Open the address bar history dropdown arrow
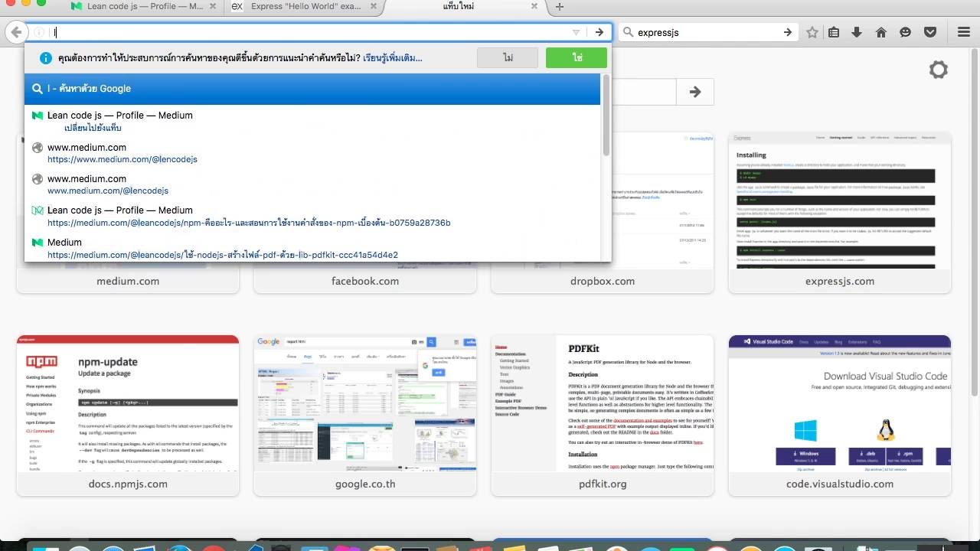This screenshot has width=980, height=551. [576, 32]
